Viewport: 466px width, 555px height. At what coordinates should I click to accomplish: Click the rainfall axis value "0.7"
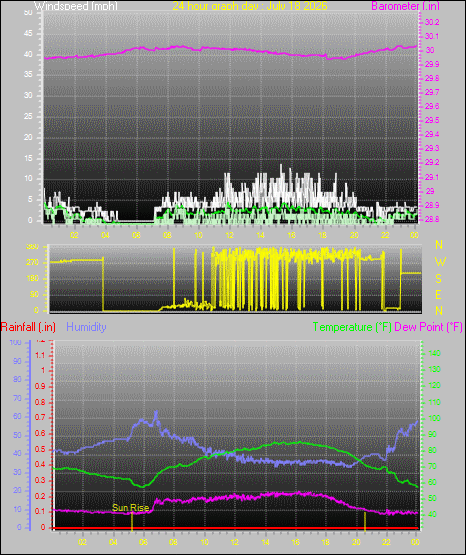40,418
